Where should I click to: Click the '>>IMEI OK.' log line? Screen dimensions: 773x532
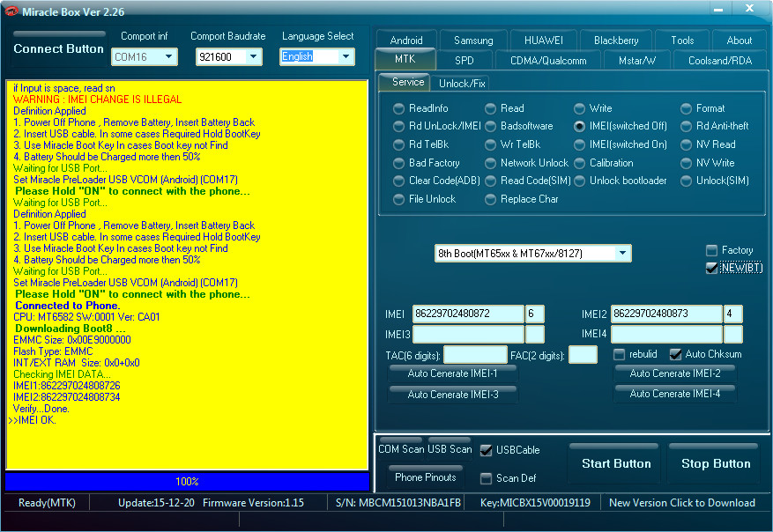32,420
